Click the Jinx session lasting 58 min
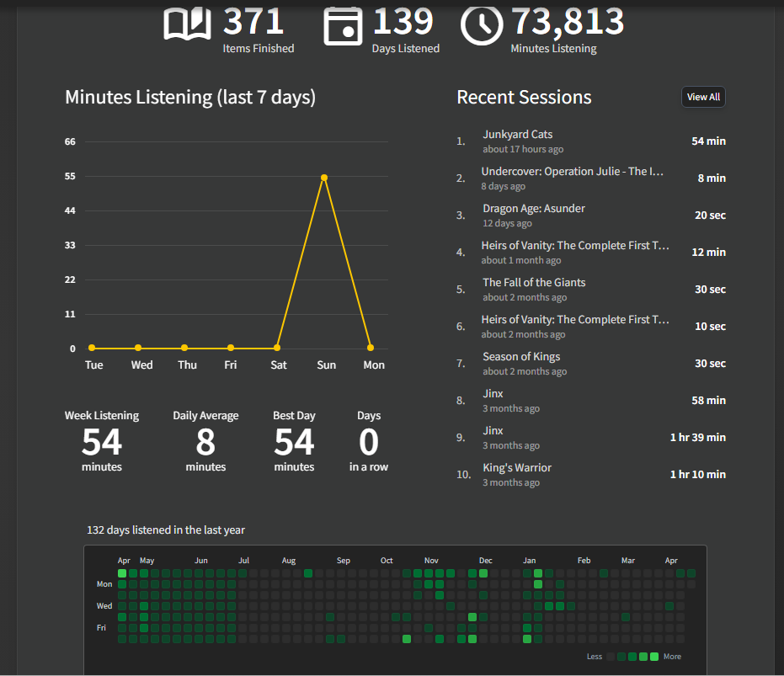The width and height of the screenshot is (784, 676). (x=493, y=394)
